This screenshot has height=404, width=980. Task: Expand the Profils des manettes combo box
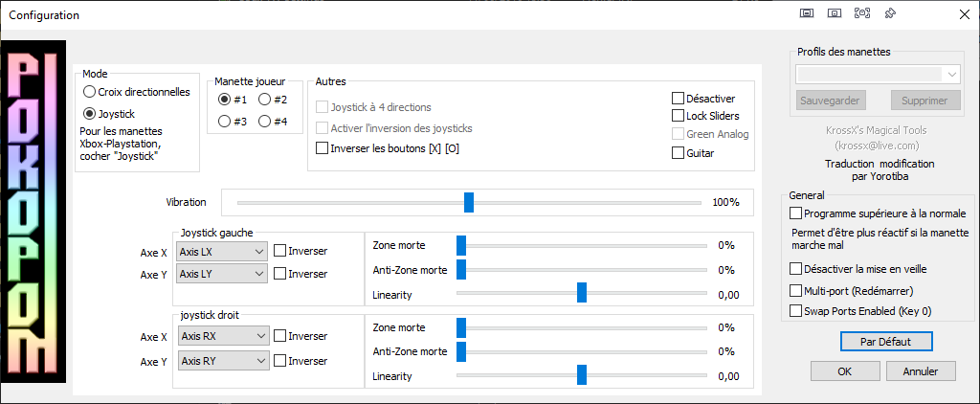pyautogui.click(x=878, y=75)
